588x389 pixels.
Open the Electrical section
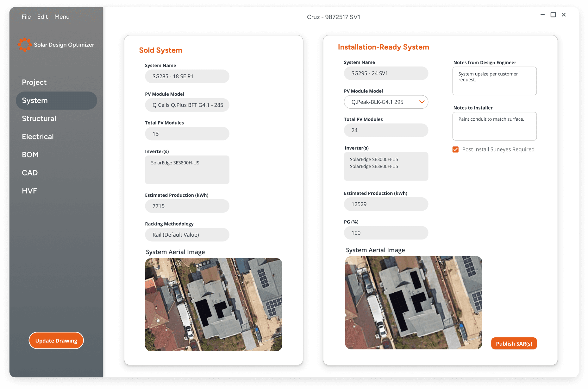38,137
